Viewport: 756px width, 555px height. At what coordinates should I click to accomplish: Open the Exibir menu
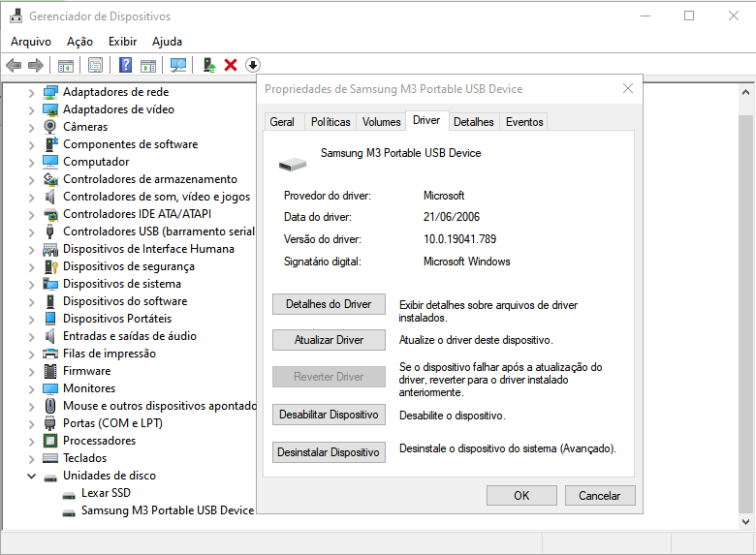point(122,42)
